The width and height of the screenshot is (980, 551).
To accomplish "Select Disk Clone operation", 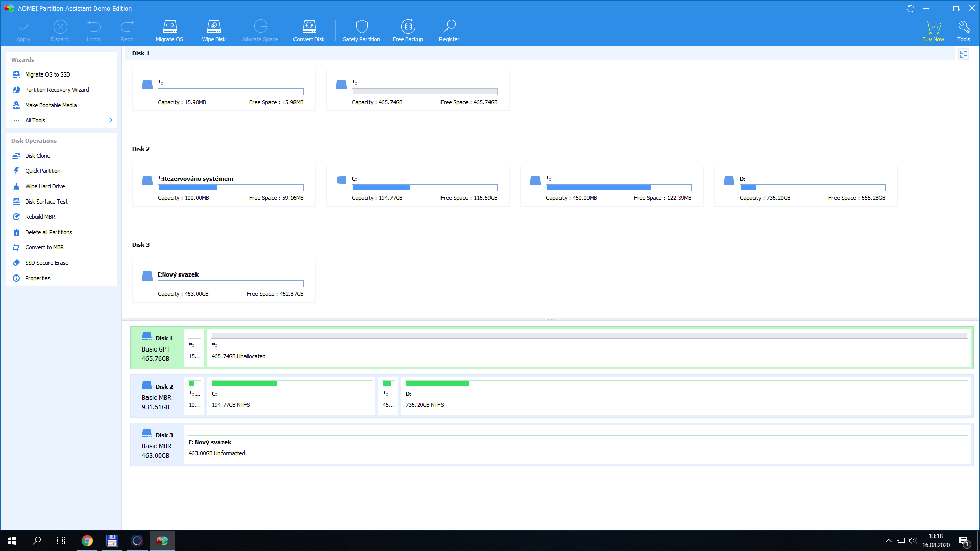I will 38,156.
